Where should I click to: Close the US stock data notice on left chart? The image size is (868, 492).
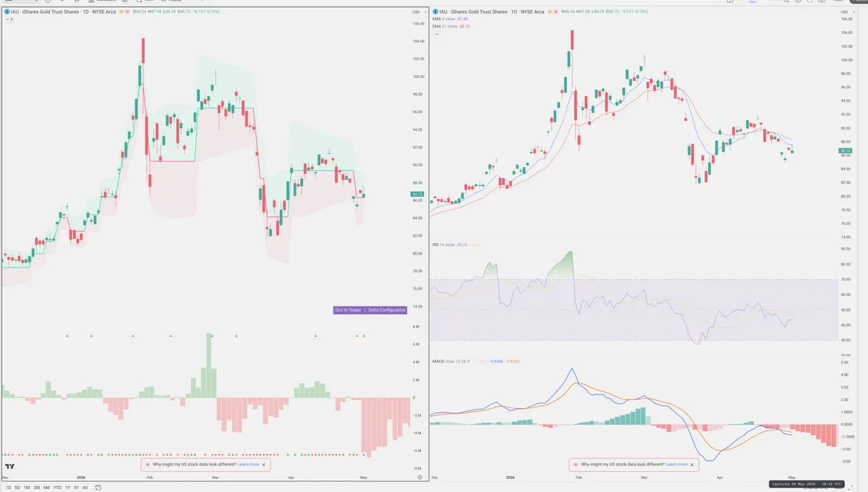[264, 465]
